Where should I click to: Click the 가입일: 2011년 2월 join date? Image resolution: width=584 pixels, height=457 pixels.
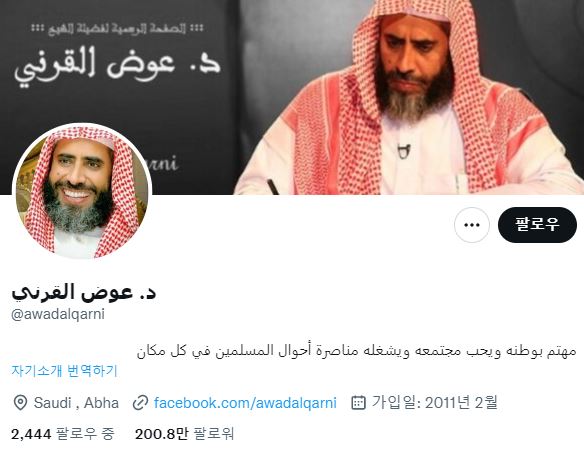click(x=435, y=403)
